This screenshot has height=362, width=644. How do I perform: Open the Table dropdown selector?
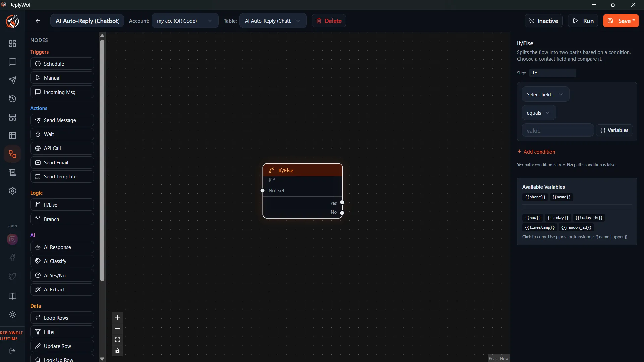coord(273,21)
